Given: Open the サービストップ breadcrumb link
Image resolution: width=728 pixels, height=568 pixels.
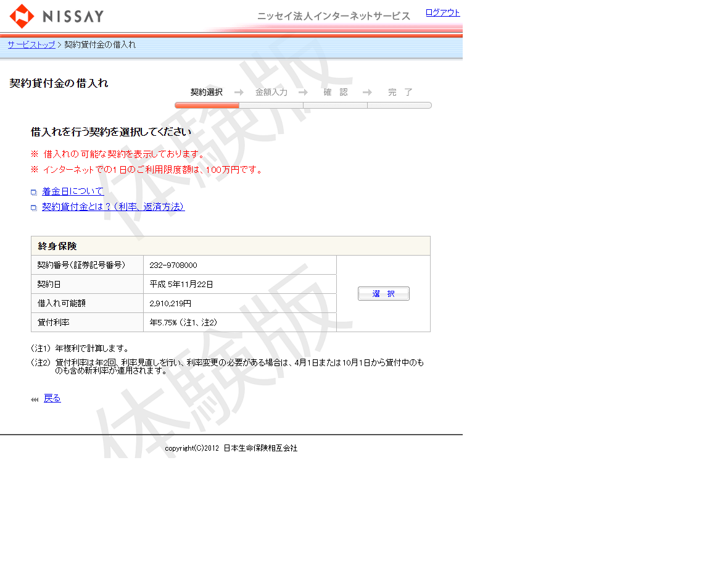Looking at the screenshot, I should (x=31, y=44).
